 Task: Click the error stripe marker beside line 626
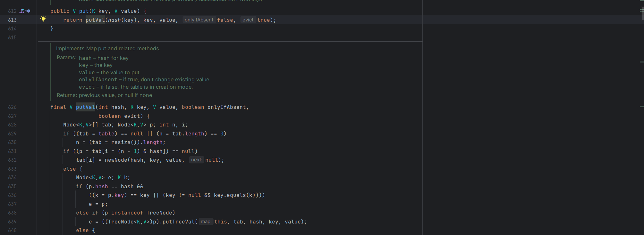(641, 107)
